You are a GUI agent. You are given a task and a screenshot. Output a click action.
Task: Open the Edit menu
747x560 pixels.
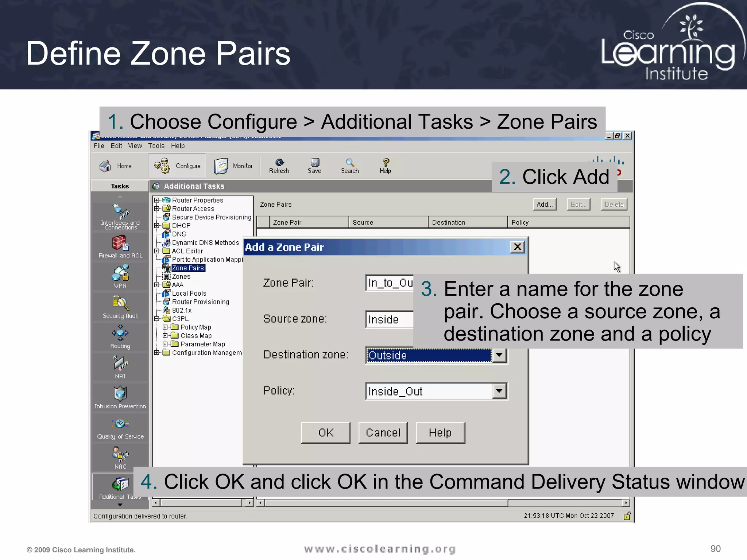[x=116, y=146]
